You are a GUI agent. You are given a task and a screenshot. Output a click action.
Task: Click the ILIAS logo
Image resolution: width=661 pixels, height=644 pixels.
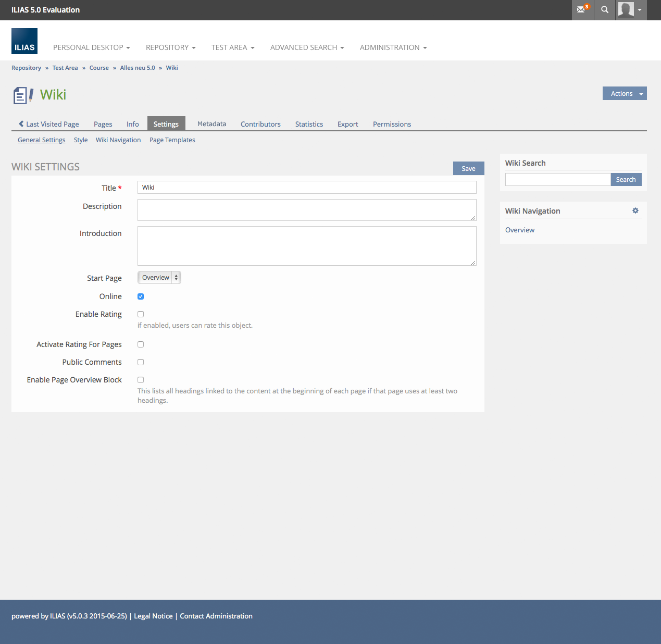click(x=24, y=41)
